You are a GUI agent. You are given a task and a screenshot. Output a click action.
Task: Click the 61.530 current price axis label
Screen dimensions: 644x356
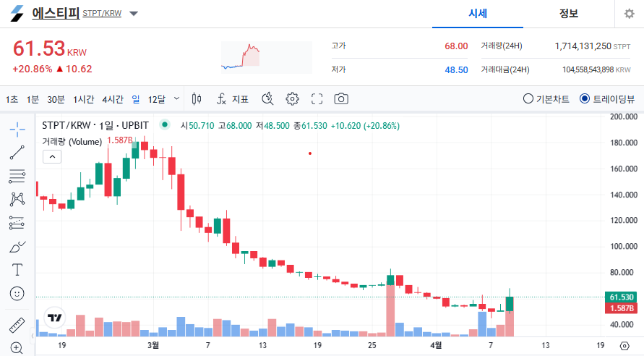click(621, 297)
